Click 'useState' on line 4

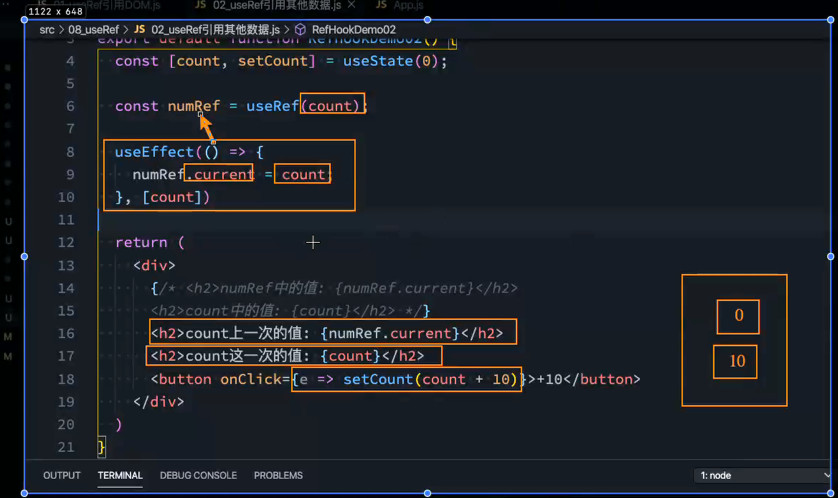coord(378,61)
